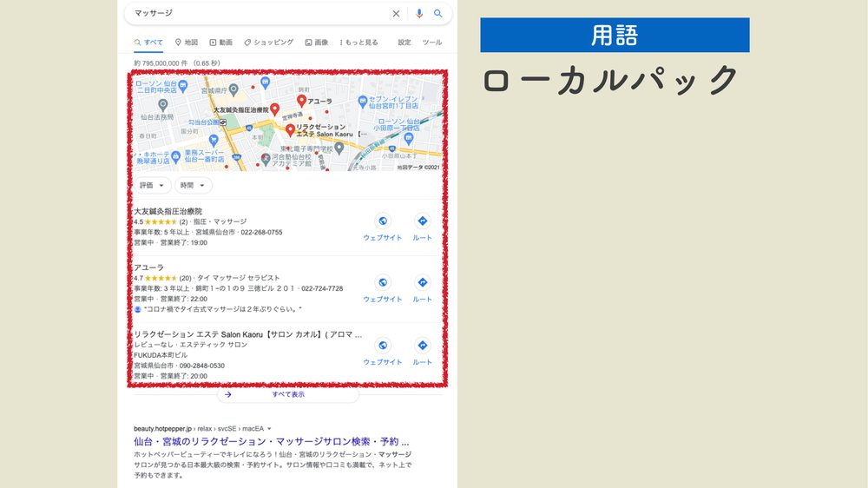Screen dimensions: 868x488
Task: Open リラクゼーション エステ Salon Kaoru listing title
Action: coord(247,334)
